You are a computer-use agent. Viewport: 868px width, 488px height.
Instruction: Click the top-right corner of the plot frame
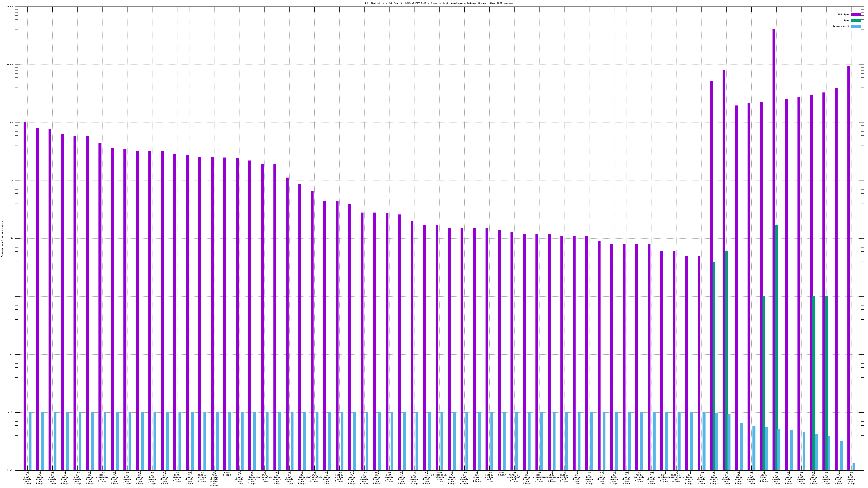(x=864, y=7)
